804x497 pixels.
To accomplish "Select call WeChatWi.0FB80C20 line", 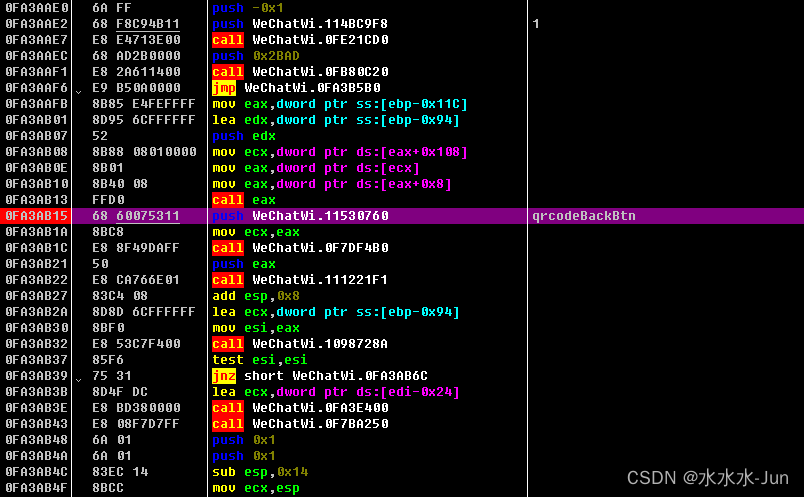I will click(x=300, y=71).
